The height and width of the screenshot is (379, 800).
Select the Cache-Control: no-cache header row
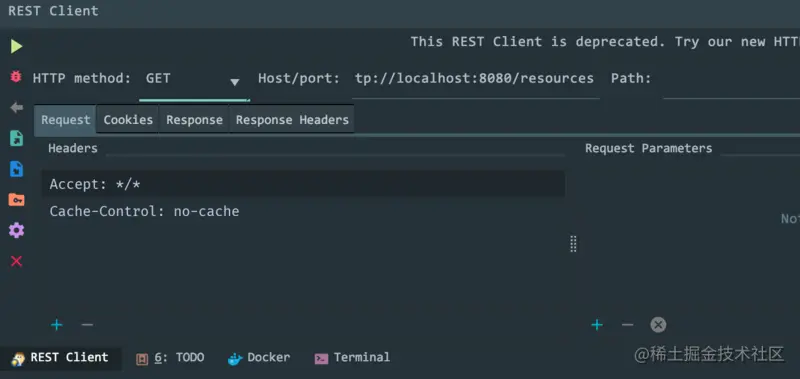[303, 211]
